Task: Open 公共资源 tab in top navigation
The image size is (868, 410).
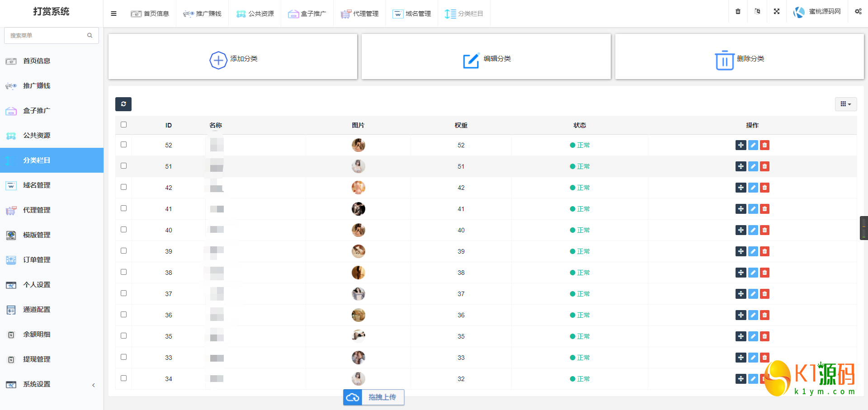Action: [255, 14]
